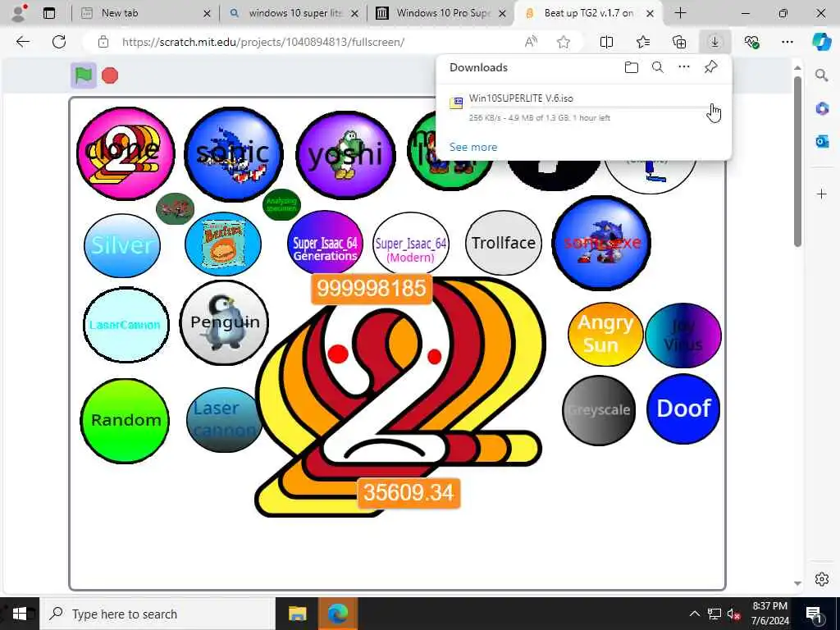
Task: Select the yoshi character button
Action: point(345,155)
